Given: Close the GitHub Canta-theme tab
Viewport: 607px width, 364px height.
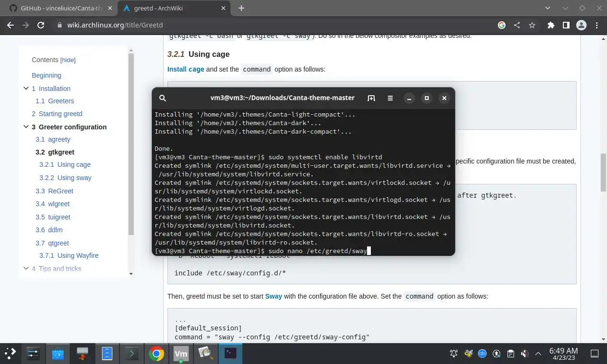Looking at the screenshot, I should pos(110,8).
